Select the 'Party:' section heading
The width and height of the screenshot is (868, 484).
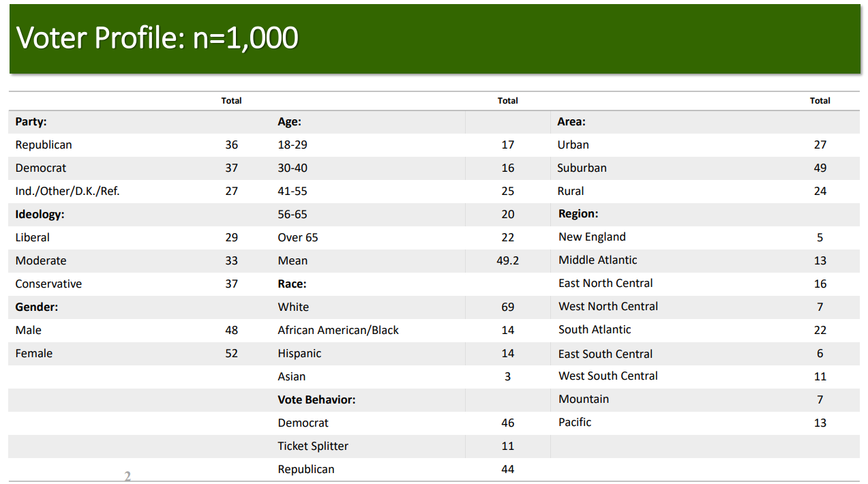31,122
